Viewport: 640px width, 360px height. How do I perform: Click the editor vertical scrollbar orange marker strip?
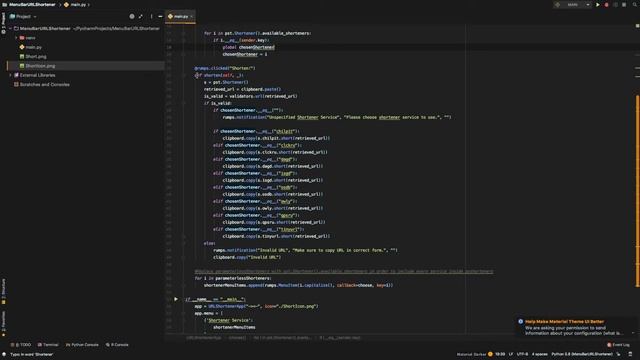point(637,191)
